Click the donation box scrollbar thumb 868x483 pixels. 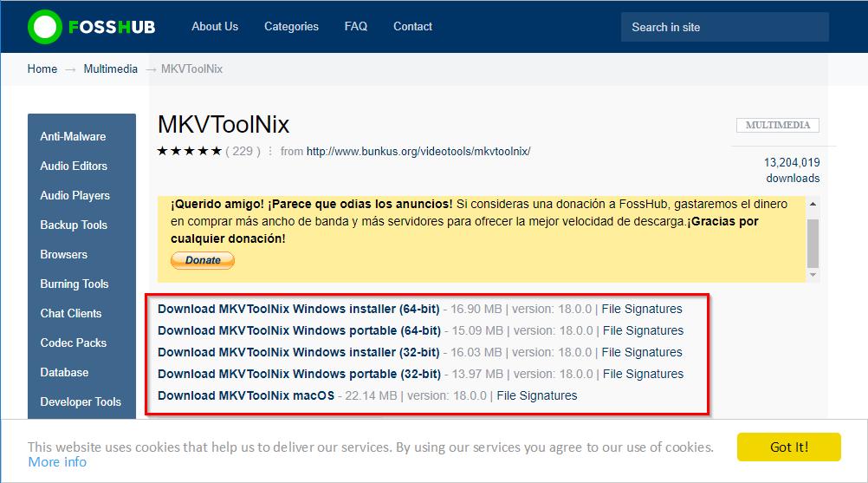(813, 243)
